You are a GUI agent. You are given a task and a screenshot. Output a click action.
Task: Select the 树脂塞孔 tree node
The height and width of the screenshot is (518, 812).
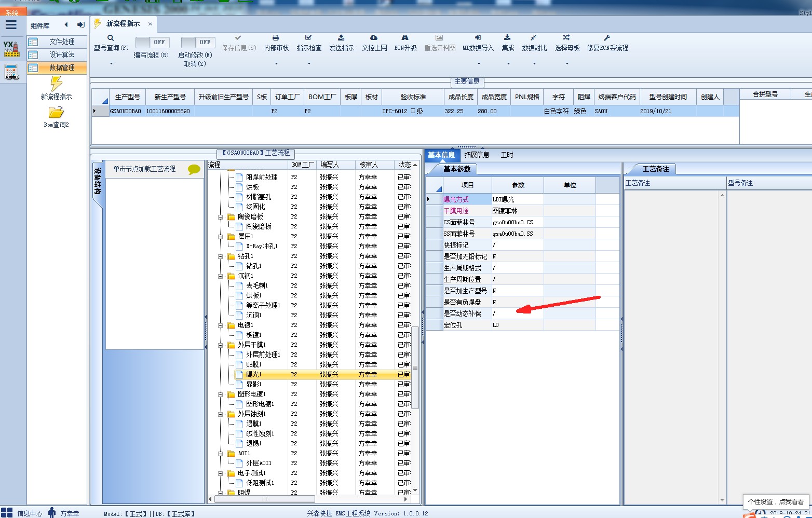point(259,197)
